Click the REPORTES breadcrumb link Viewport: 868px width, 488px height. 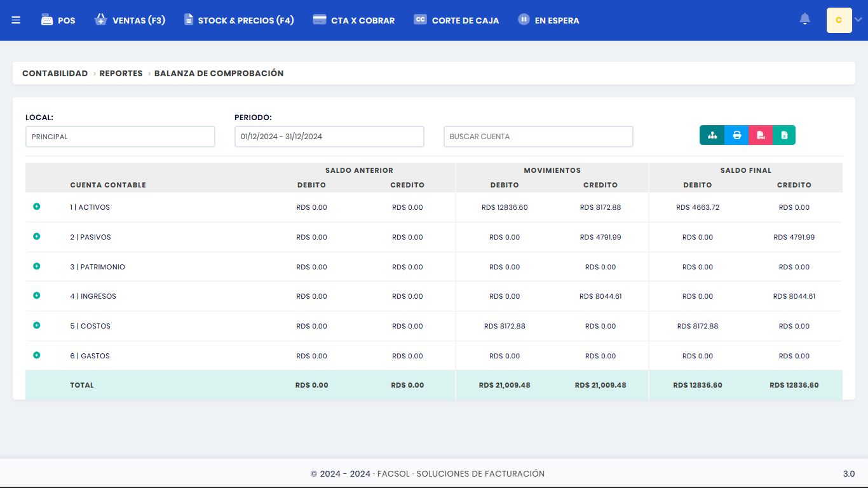tap(121, 73)
